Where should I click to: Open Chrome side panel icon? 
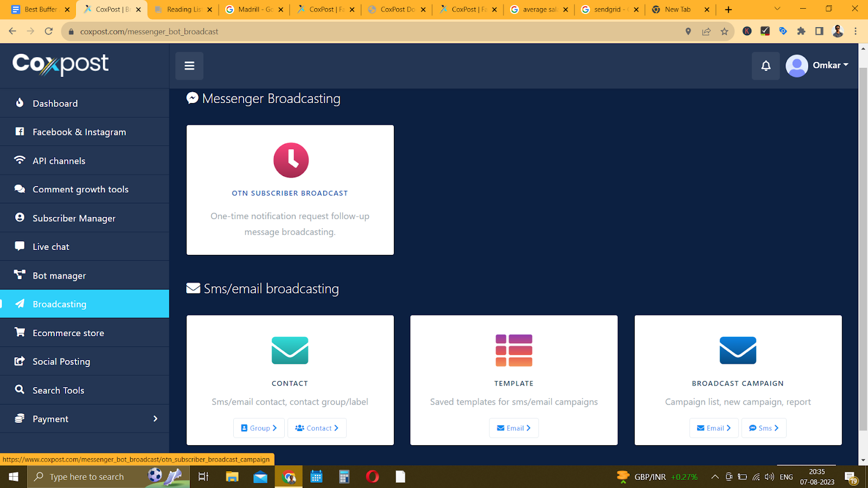click(x=819, y=31)
